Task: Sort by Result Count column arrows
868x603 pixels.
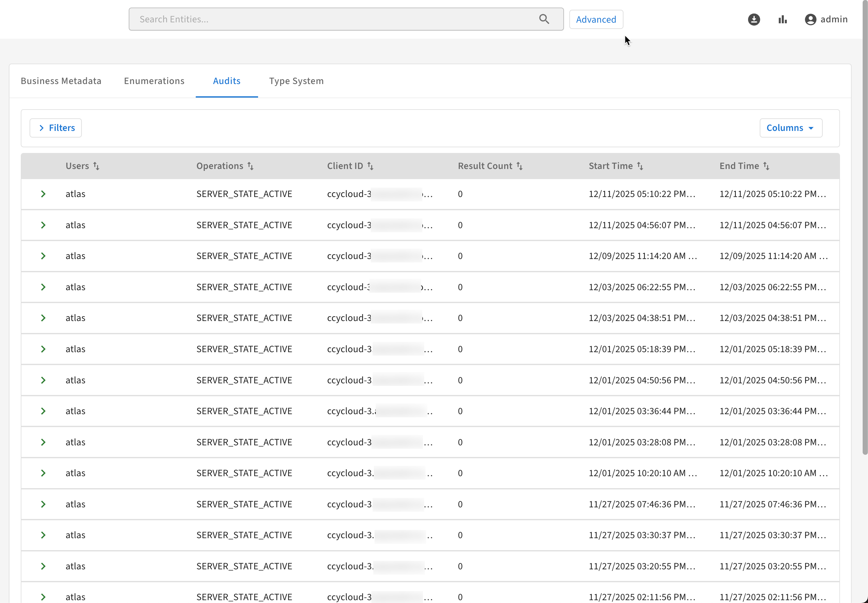Action: pos(519,166)
